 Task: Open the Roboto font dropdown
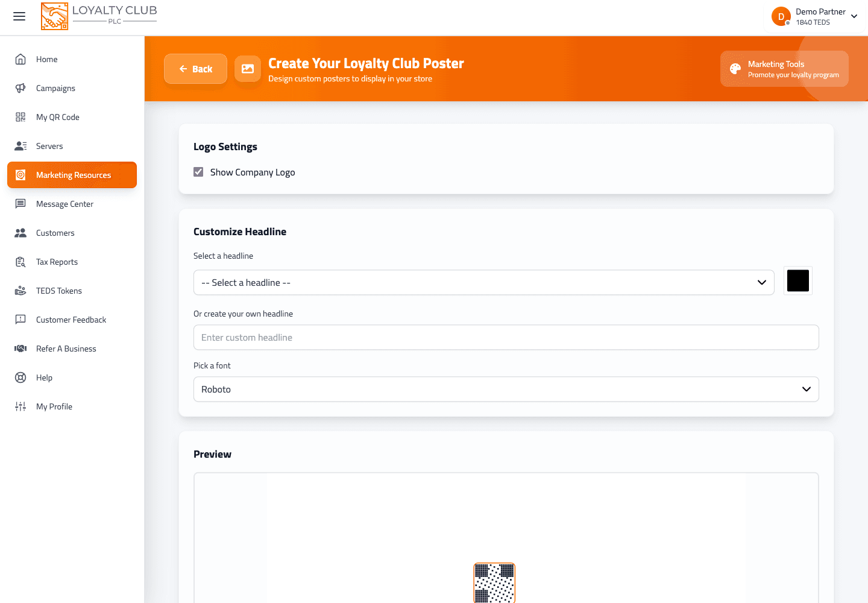(x=506, y=389)
